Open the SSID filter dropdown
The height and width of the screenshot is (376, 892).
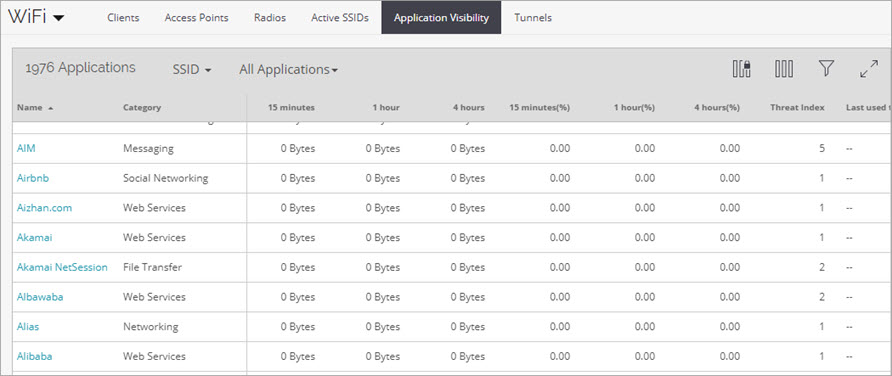tap(192, 69)
